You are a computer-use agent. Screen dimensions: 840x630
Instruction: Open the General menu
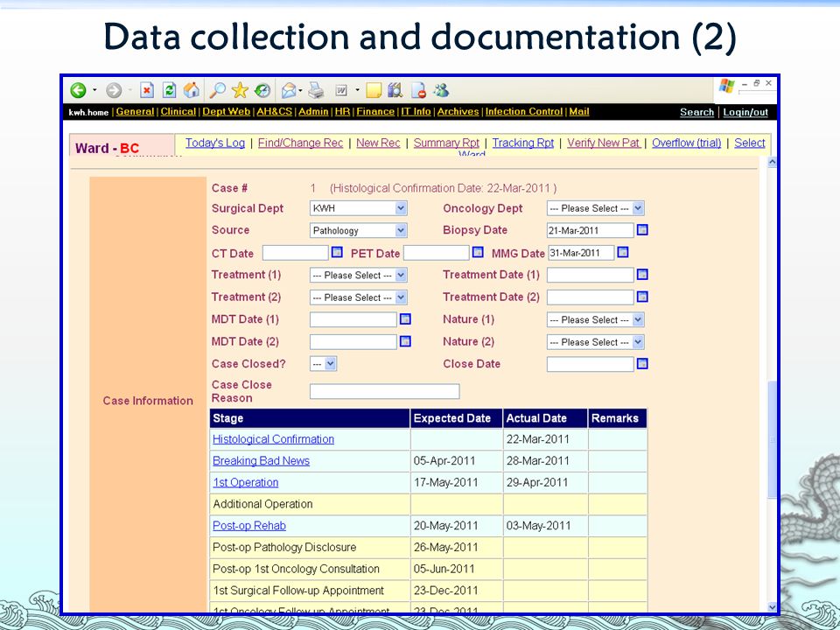[x=135, y=111]
